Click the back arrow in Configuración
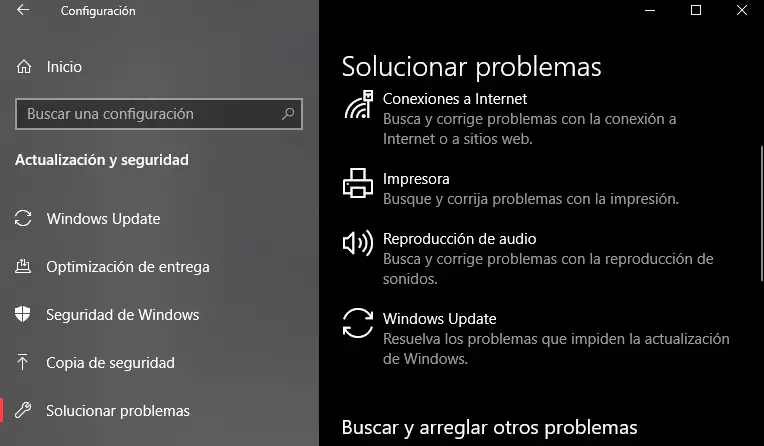This screenshot has width=764, height=446. 23,11
